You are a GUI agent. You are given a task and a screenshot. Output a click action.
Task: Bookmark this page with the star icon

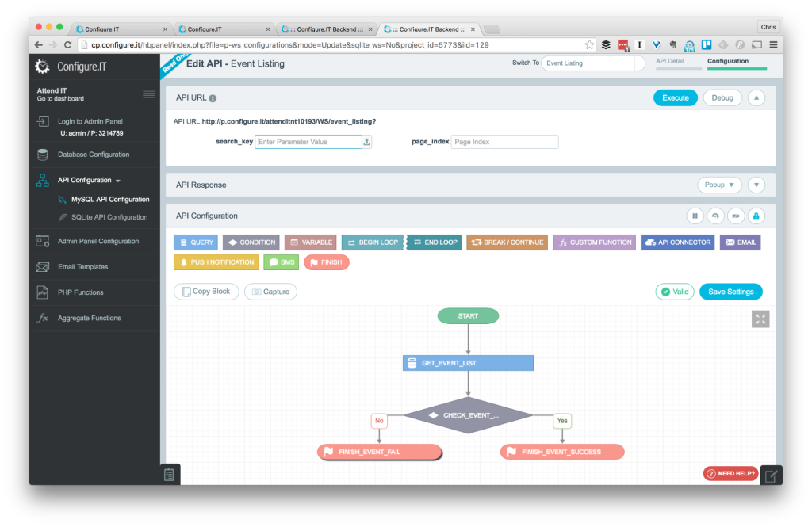pos(589,45)
